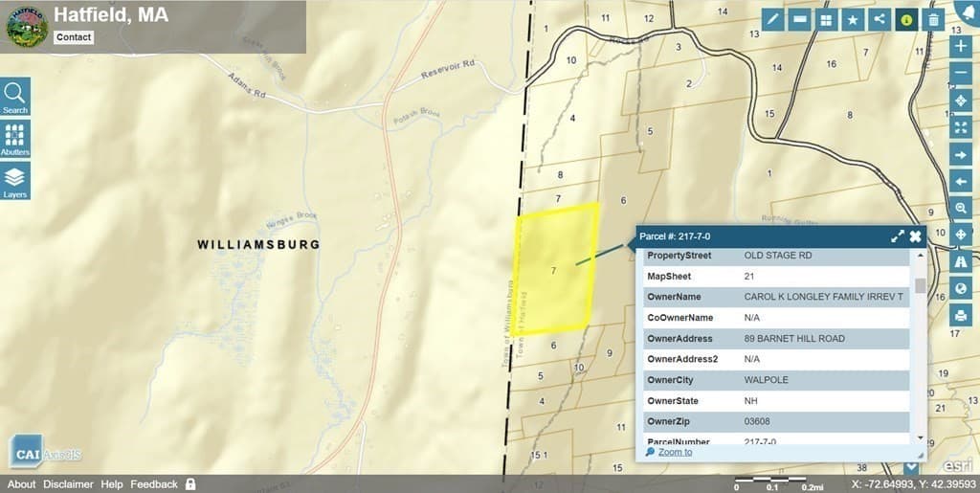The image size is (980, 493).
Task: Click the share map icon
Action: [880, 19]
